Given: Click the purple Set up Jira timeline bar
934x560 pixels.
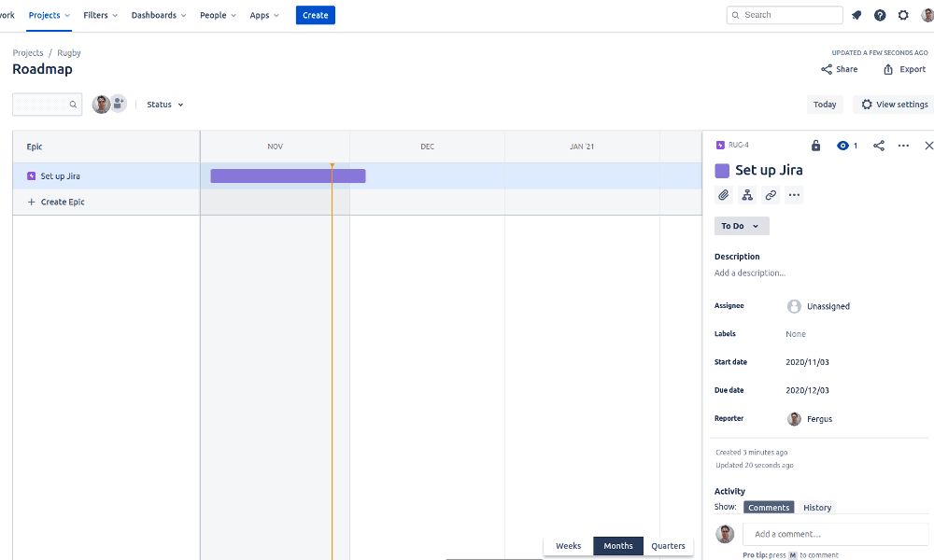Looking at the screenshot, I should (x=289, y=176).
